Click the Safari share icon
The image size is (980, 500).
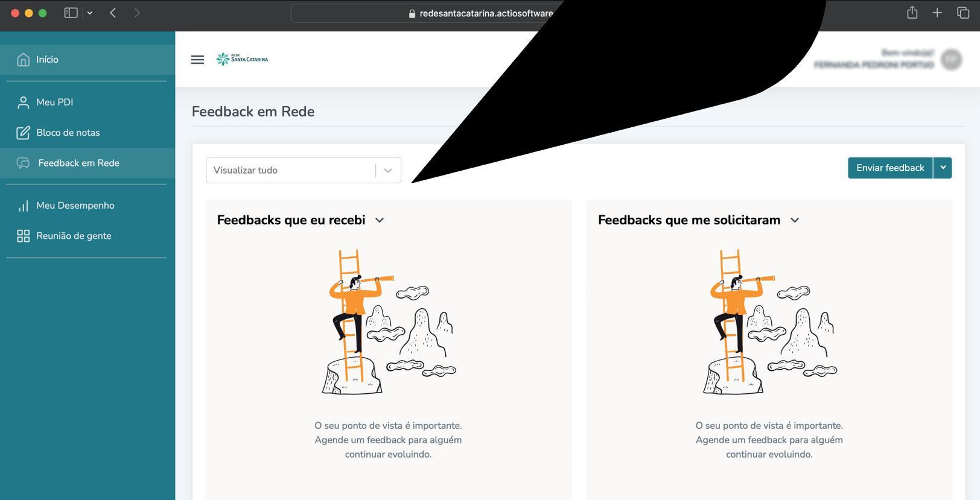point(912,13)
